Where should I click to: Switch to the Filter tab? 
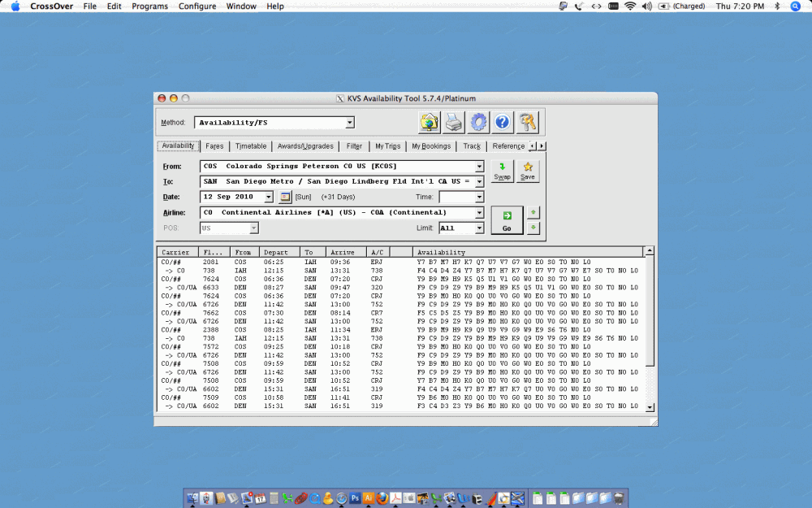click(354, 146)
